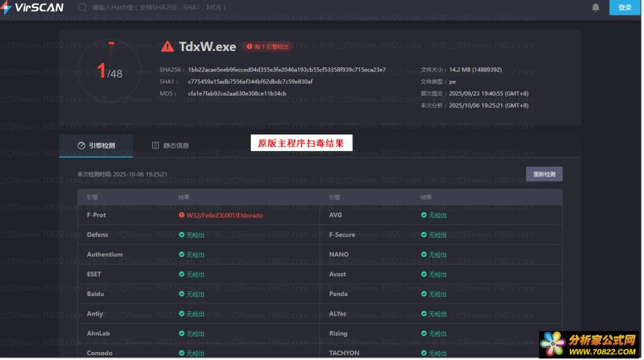Click the VirSCAN logo
This screenshot has width=644, height=360.
32,7
